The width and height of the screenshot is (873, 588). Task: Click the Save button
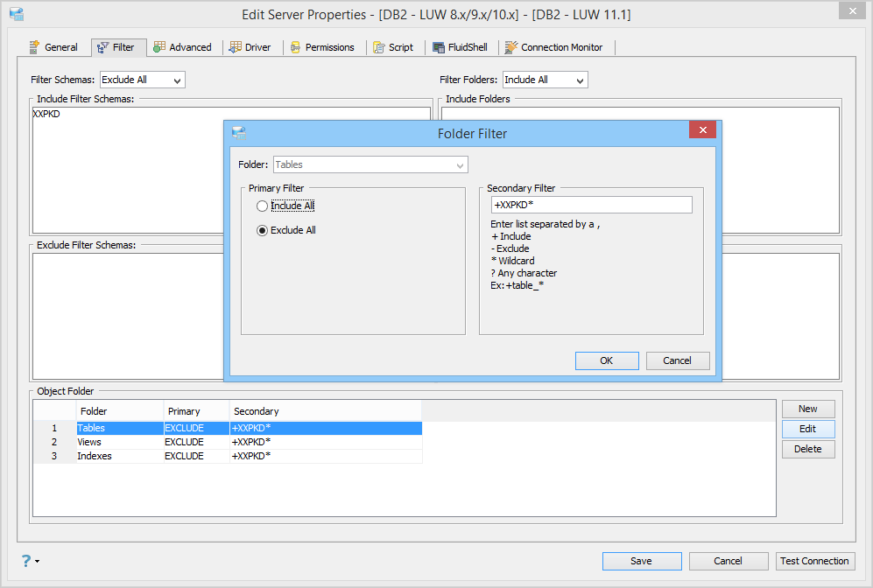641,561
